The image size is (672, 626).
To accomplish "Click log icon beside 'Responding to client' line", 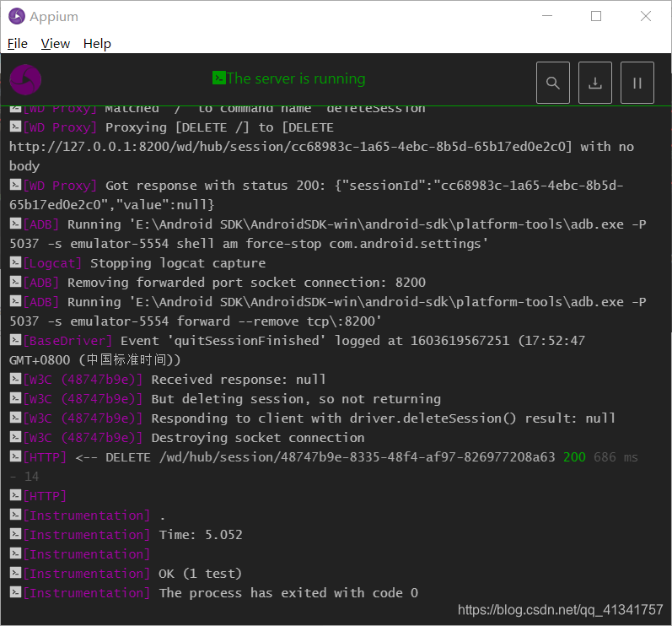I will pyautogui.click(x=15, y=417).
